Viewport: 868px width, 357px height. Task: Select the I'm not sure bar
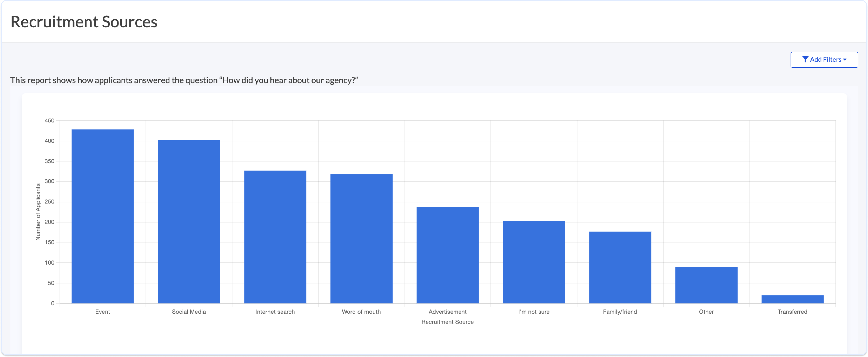(x=534, y=262)
